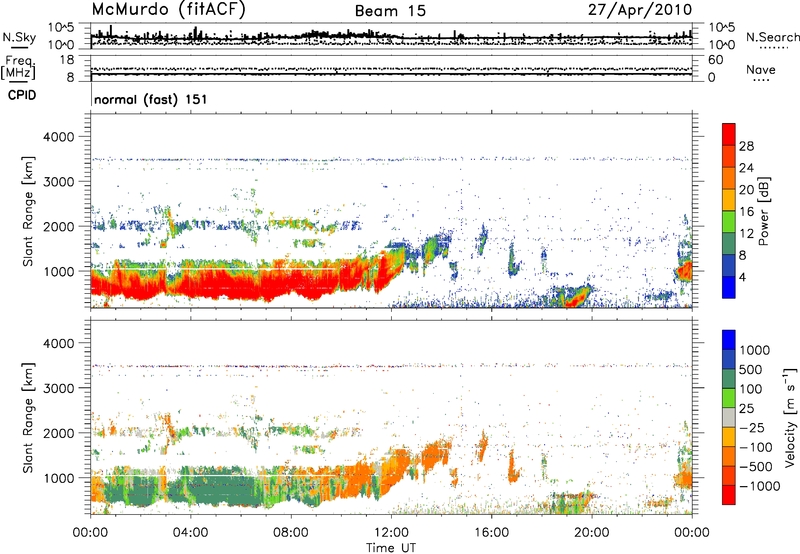Click the 'Time UT' axis title
This screenshot has height=554, width=800.
coord(391,548)
